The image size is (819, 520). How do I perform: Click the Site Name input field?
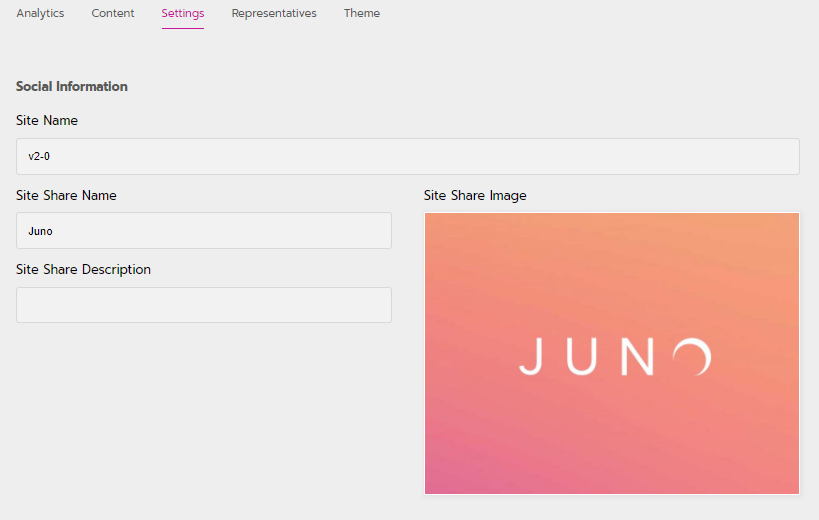point(408,157)
